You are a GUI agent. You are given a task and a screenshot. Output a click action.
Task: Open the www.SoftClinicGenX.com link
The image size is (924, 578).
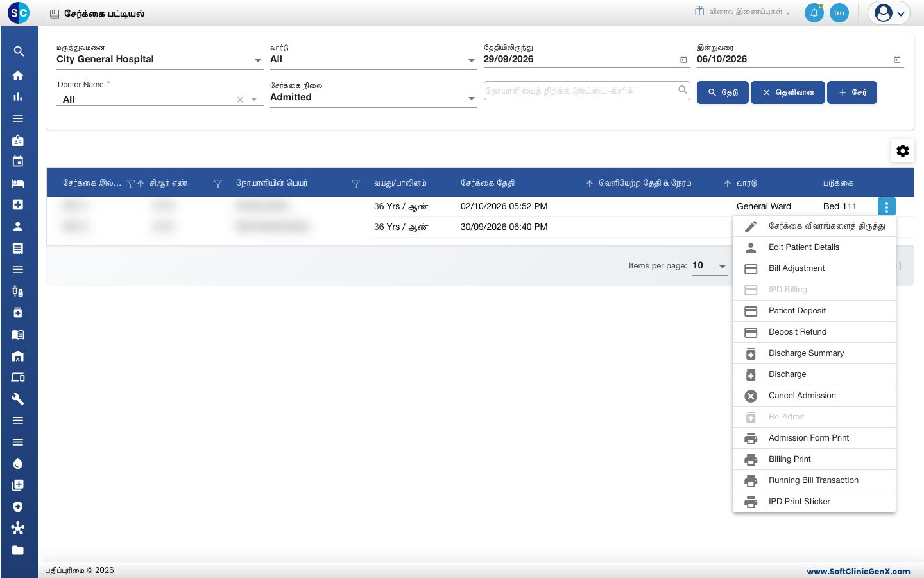859,571
